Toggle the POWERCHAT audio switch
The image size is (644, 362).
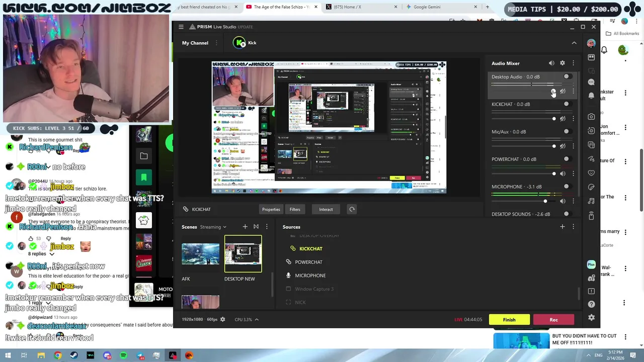(x=567, y=159)
